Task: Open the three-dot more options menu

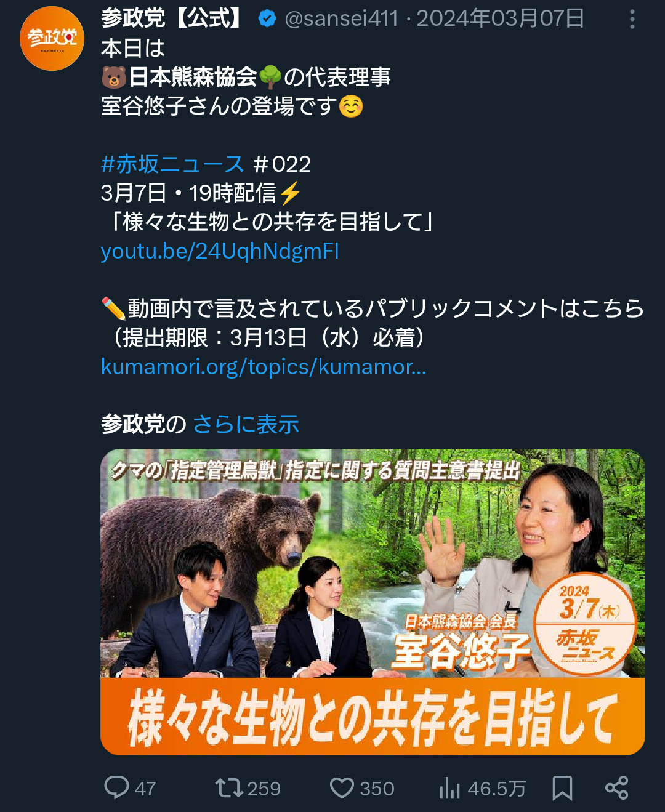Action: 632,20
